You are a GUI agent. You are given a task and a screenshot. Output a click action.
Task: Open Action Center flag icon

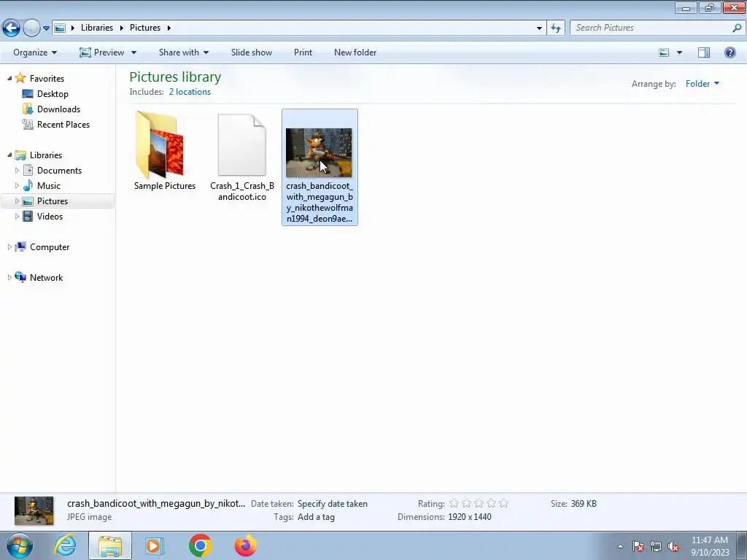(638, 546)
